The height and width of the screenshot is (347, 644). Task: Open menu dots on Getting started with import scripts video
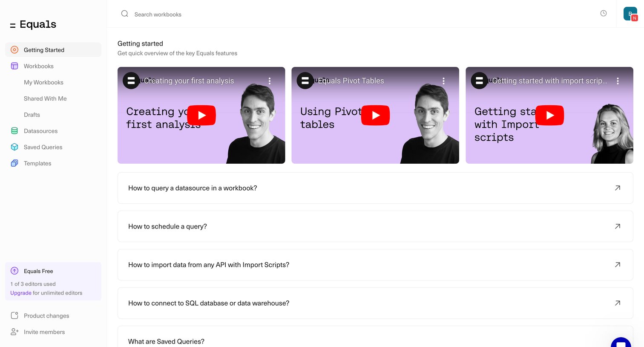pos(618,81)
